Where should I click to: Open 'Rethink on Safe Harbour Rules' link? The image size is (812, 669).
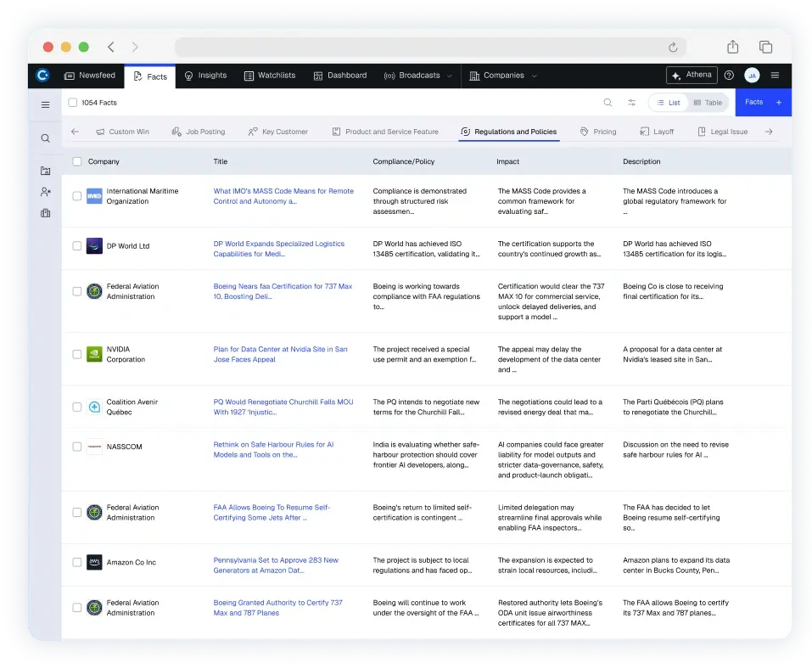(x=273, y=449)
